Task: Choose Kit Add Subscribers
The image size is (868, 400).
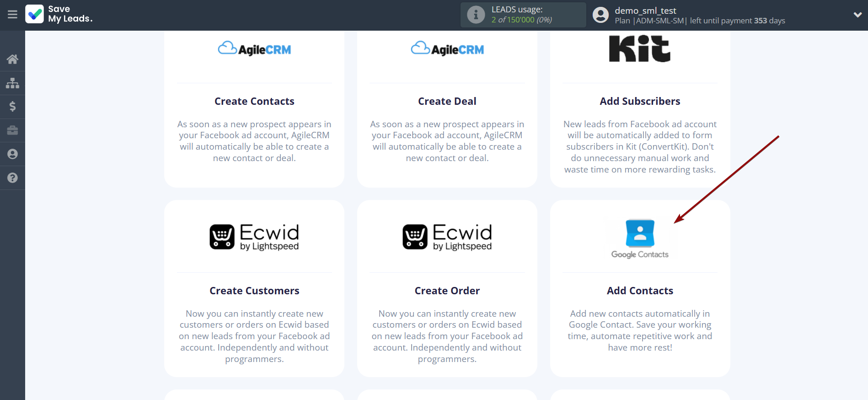Action: [640, 101]
